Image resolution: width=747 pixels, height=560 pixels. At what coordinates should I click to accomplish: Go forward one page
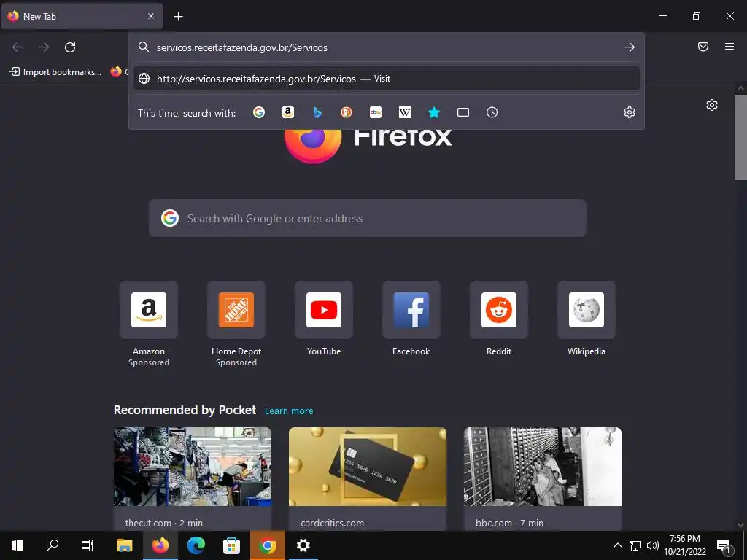[x=43, y=47]
